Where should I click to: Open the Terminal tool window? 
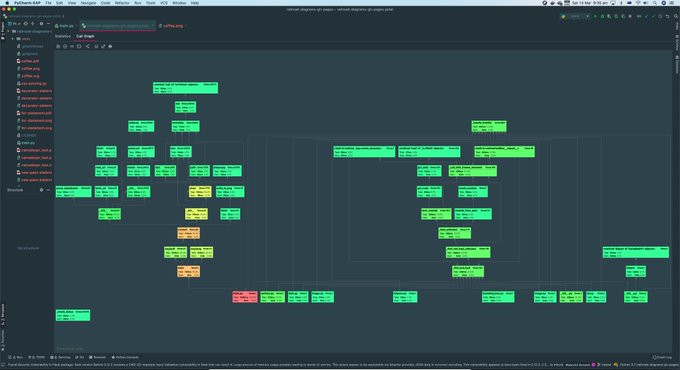click(97, 357)
